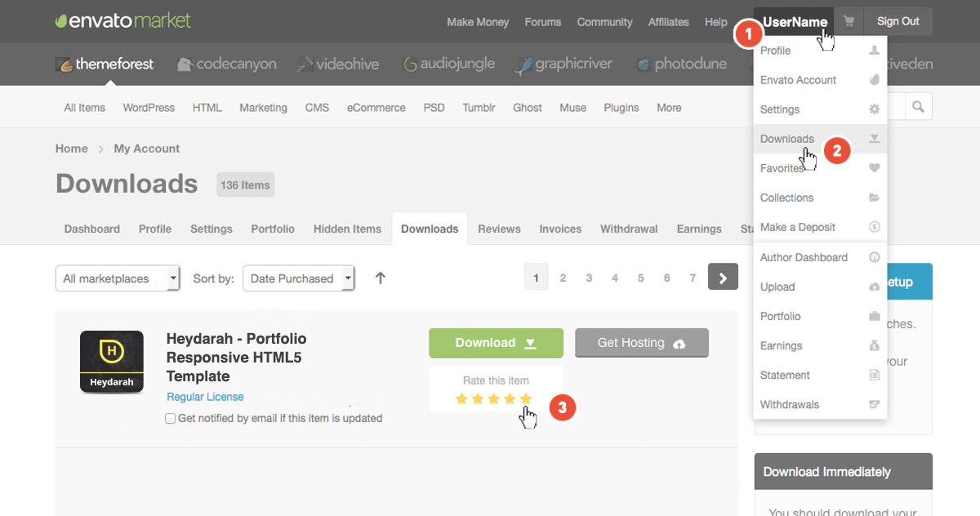Open the Help link in header
The width and height of the screenshot is (980, 516).
716,22
